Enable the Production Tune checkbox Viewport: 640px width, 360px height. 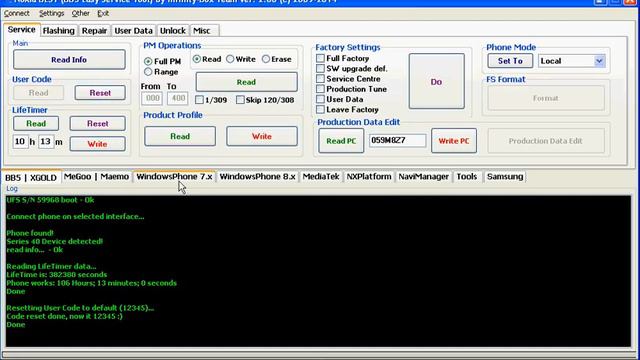coord(352,89)
